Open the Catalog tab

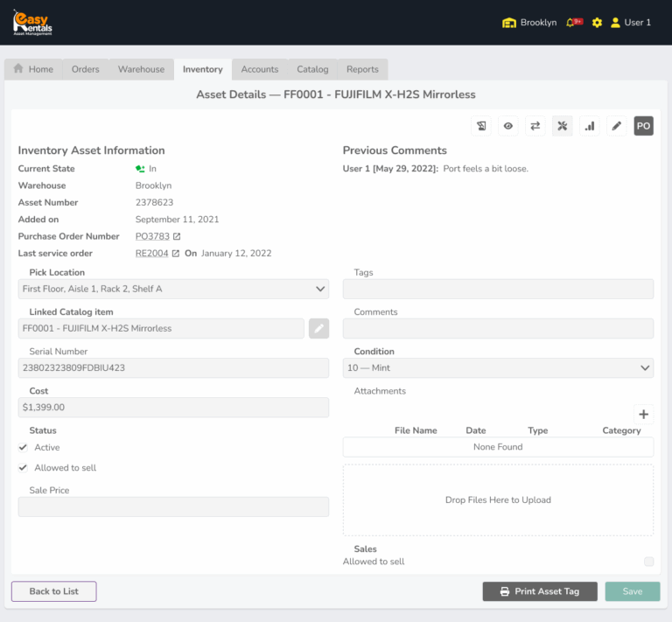click(313, 69)
